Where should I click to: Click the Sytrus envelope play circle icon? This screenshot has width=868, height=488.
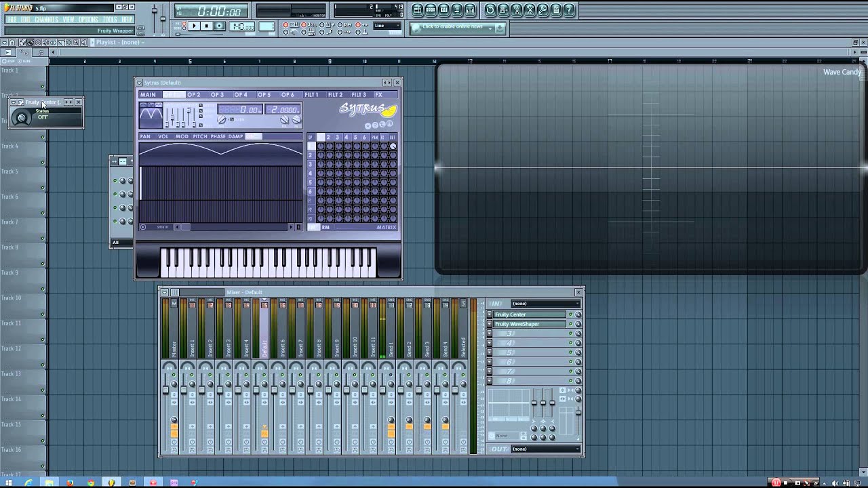tap(143, 227)
